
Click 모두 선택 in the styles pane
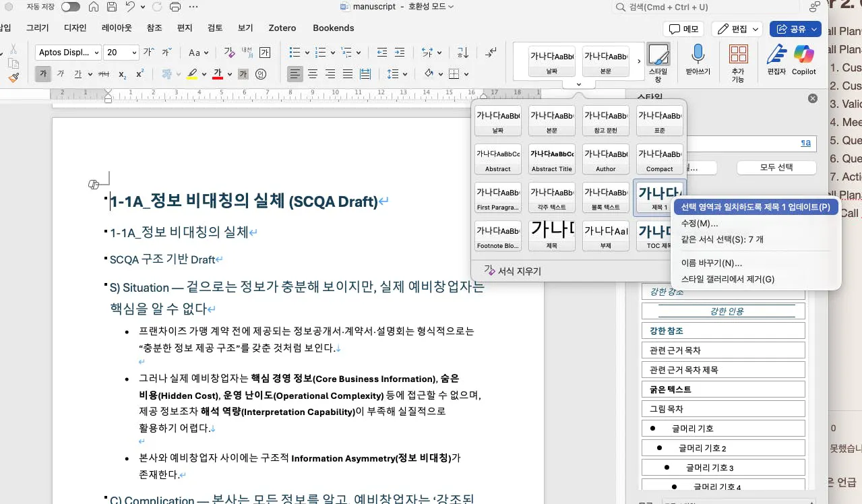pyautogui.click(x=776, y=167)
